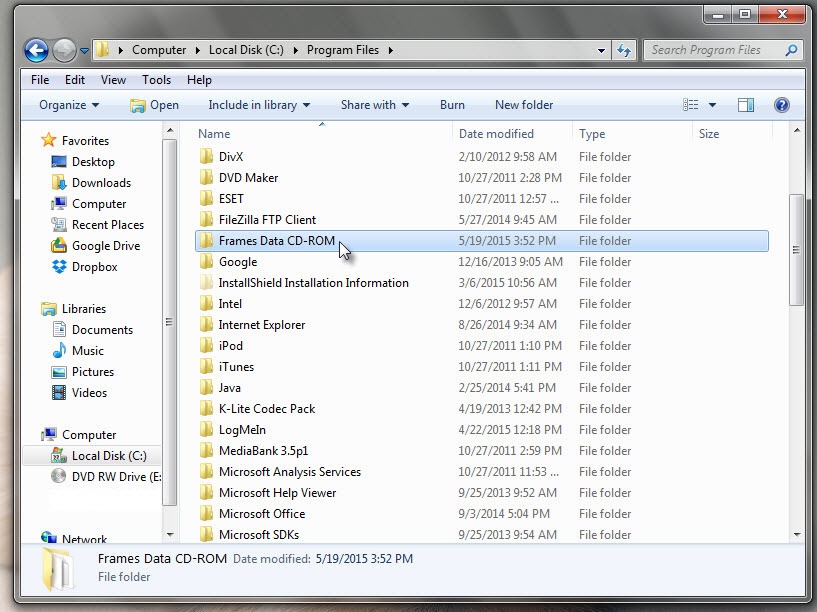Select the MediaBank 3.5p1 folder
Screen dimensions: 817x612
coord(481,451)
